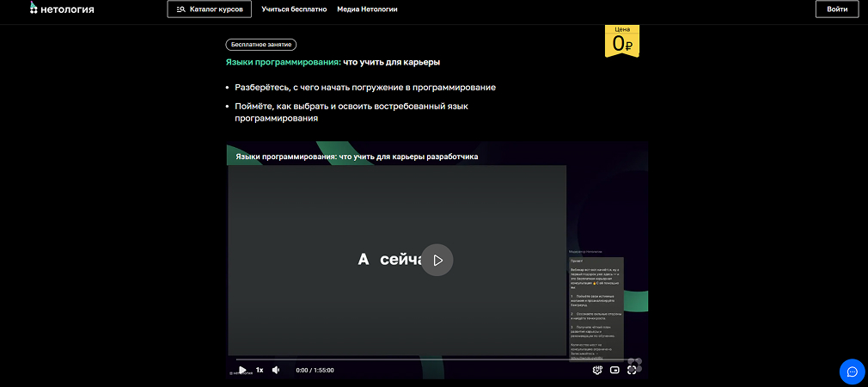Mute the video volume speaker icon
Viewport: 868px width, 387px height.
pos(276,370)
